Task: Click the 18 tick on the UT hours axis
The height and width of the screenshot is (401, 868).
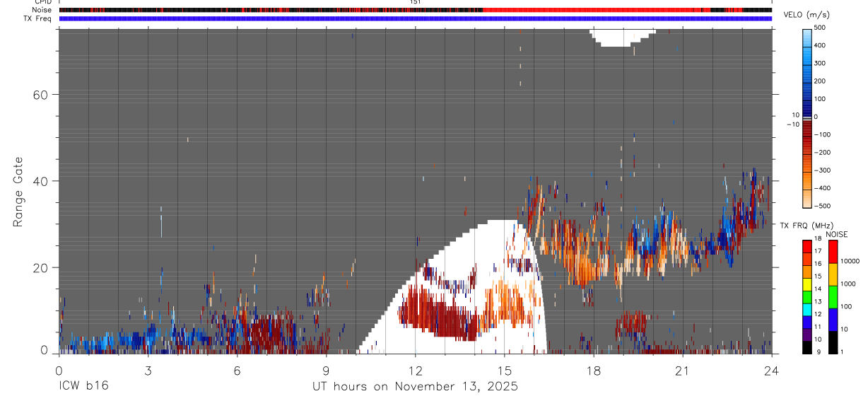Action: click(x=593, y=370)
